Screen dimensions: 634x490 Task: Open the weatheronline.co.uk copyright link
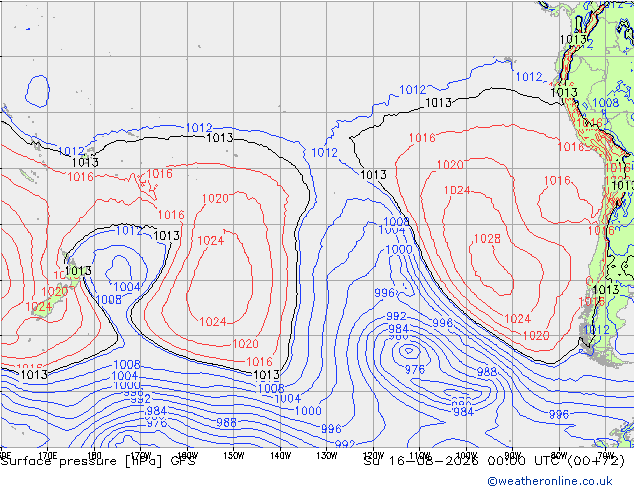pyautogui.click(x=549, y=481)
